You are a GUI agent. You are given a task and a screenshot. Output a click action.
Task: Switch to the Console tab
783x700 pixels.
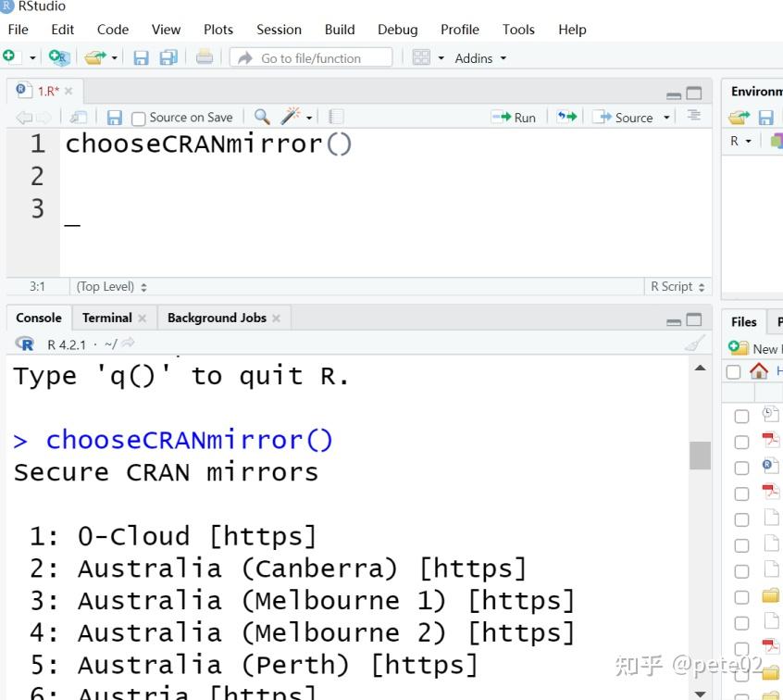point(39,318)
